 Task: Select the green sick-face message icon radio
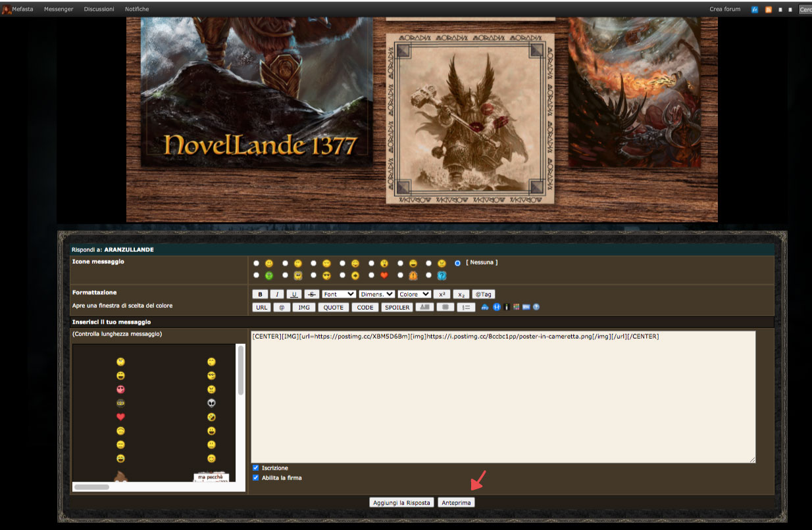click(x=257, y=275)
